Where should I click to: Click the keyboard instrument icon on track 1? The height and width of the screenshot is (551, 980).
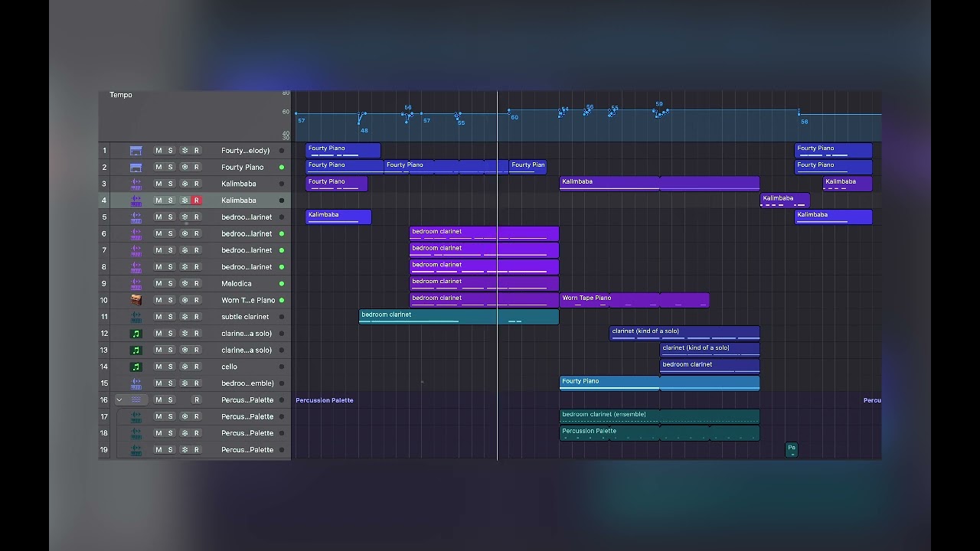tap(136, 151)
